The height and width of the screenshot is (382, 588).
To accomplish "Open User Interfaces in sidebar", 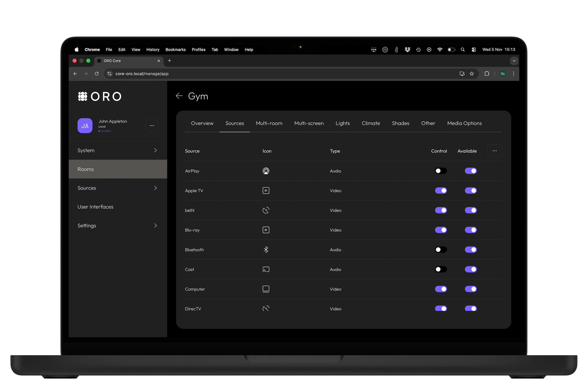I will point(95,207).
